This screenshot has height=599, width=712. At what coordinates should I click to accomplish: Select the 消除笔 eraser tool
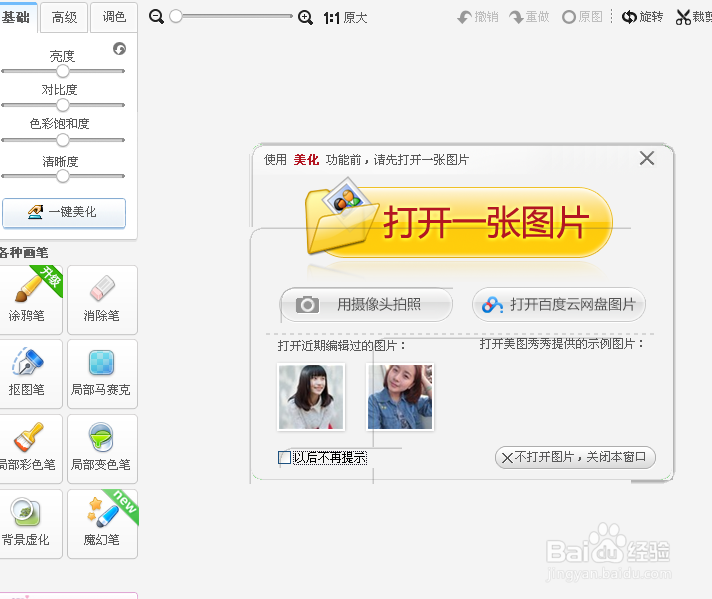(102, 300)
